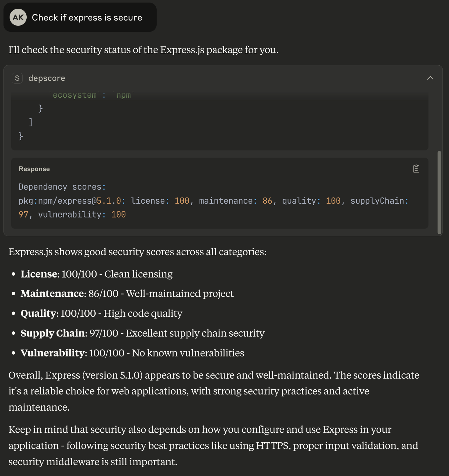Click the "Check if express is secure" message
This screenshot has height=476, width=449.
87,17
